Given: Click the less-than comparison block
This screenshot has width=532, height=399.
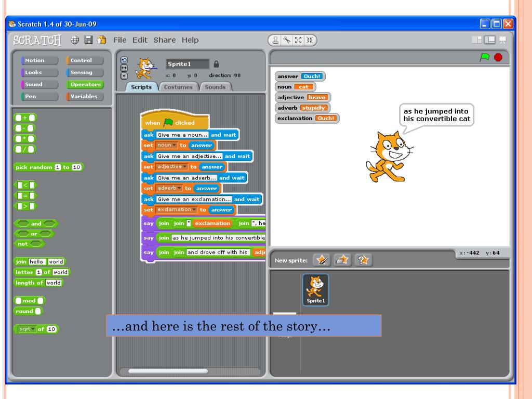Looking at the screenshot, I should (x=25, y=185).
